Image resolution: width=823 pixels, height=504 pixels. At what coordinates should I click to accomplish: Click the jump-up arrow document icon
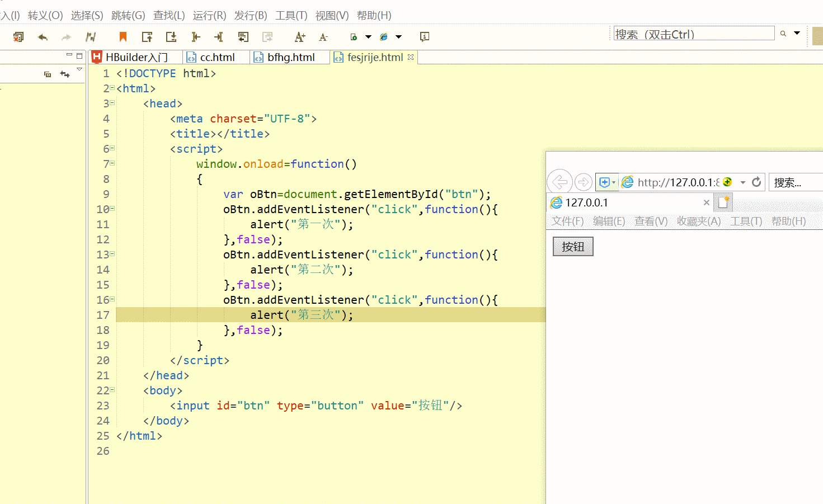[x=147, y=37]
